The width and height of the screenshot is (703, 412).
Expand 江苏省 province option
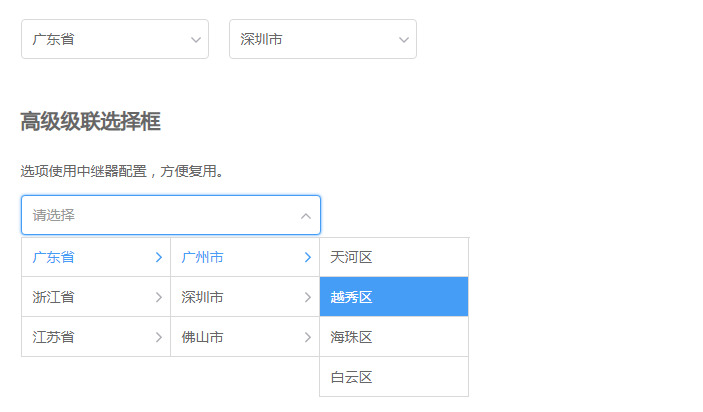96,337
